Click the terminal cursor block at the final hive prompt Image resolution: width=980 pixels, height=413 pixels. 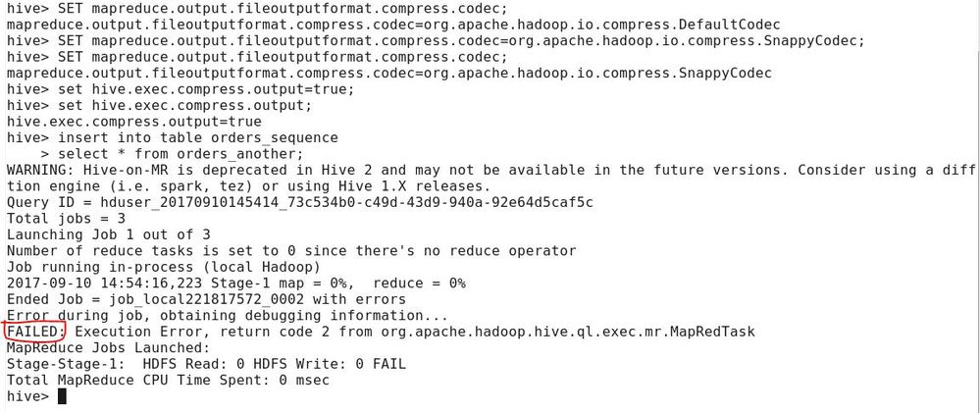tap(62, 396)
